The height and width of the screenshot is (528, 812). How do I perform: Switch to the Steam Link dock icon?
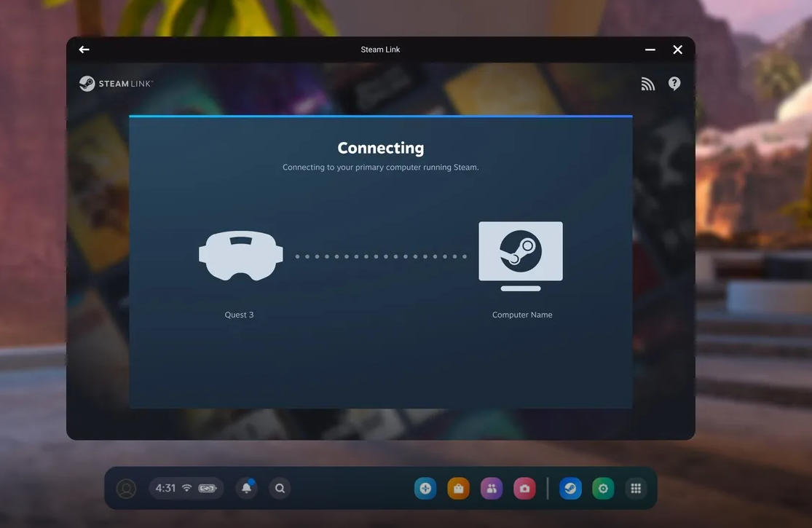(570, 488)
